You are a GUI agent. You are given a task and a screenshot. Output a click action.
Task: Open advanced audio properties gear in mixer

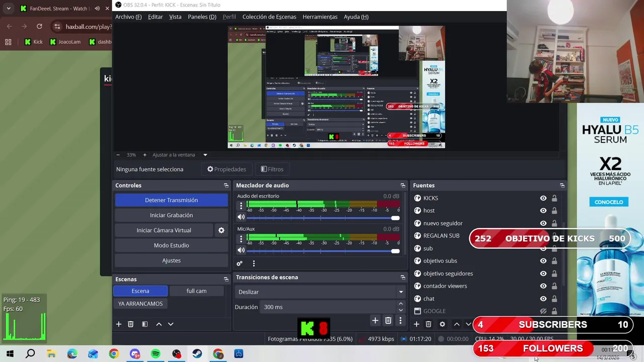coord(239,263)
